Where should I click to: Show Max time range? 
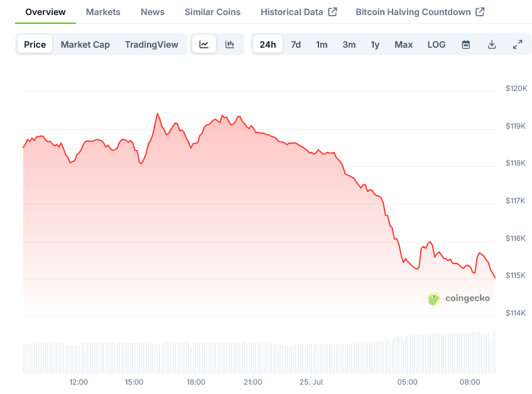point(403,45)
